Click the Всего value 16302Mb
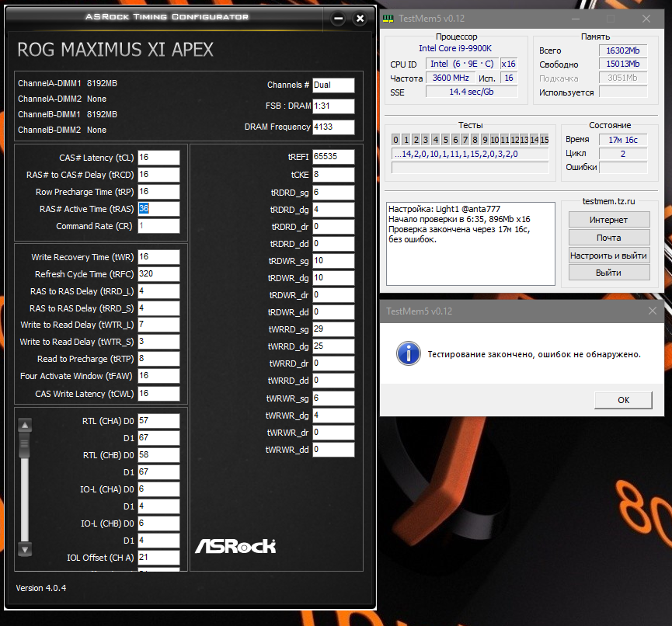 [x=623, y=50]
